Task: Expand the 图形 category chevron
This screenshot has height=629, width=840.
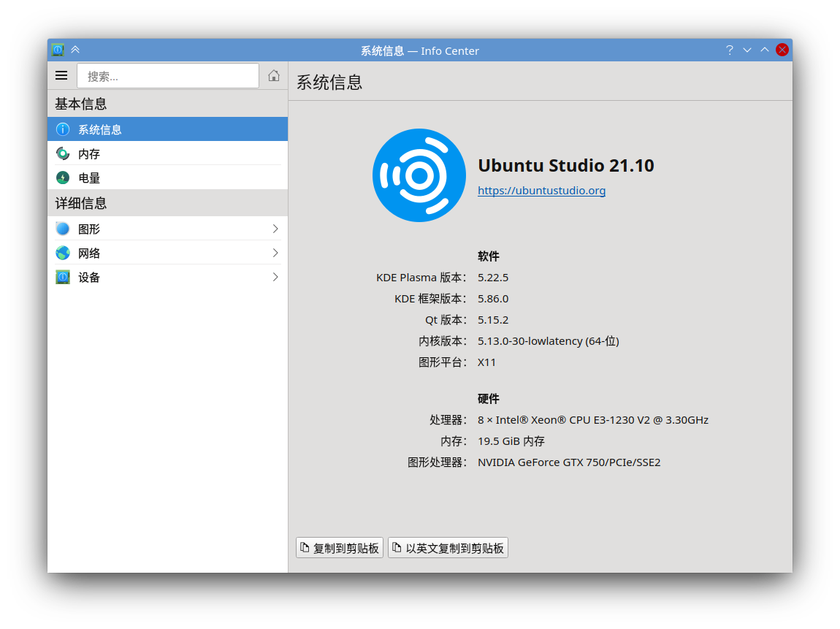Action: [275, 229]
